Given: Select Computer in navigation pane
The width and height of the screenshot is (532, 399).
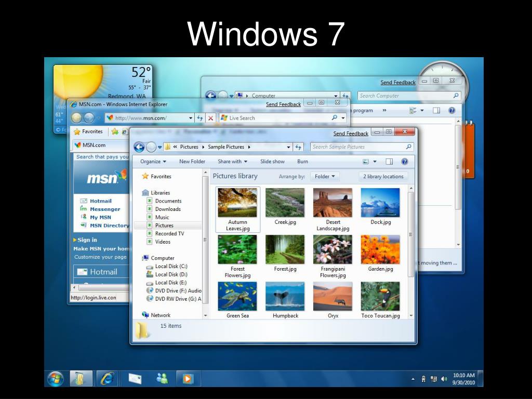Looking at the screenshot, I should [x=163, y=258].
